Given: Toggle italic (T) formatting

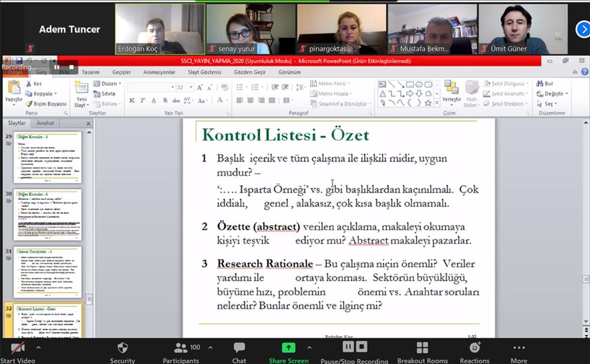Looking at the screenshot, I should tap(143, 100).
